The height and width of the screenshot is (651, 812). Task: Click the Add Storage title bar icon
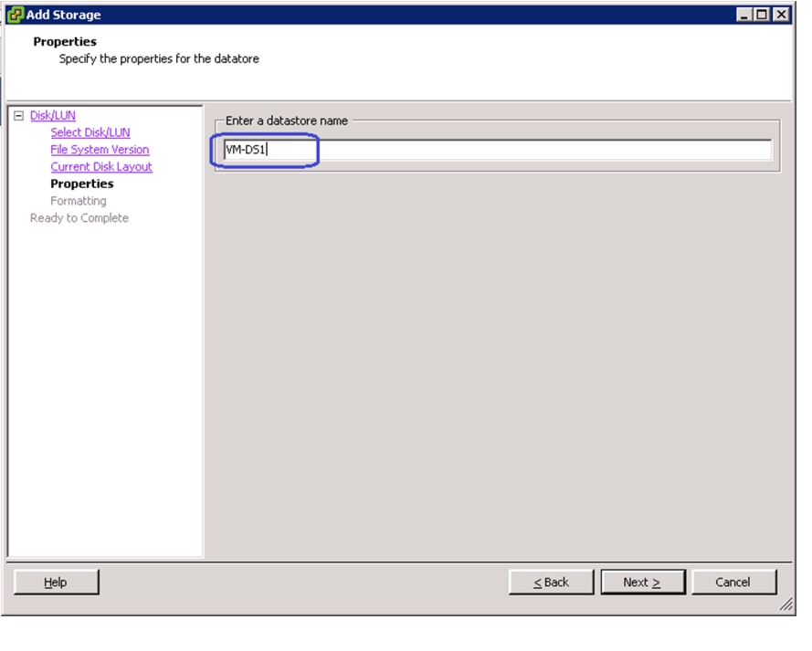(16, 15)
